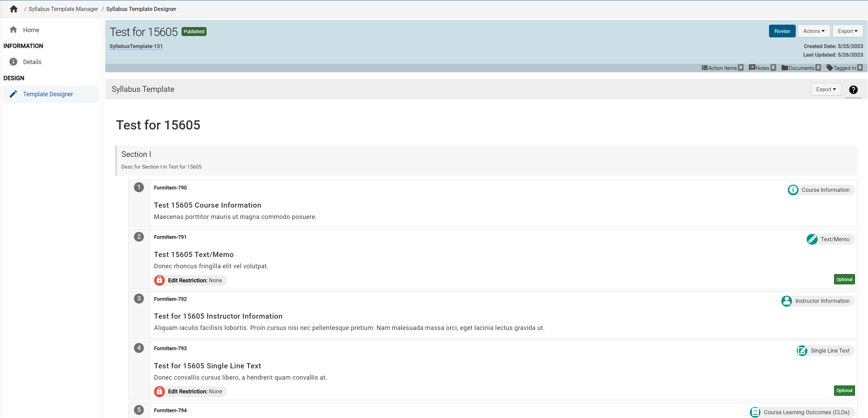Viewport: 868px width, 418px height.
Task: Click red lock icon on FormItem-793
Action: [x=159, y=391]
